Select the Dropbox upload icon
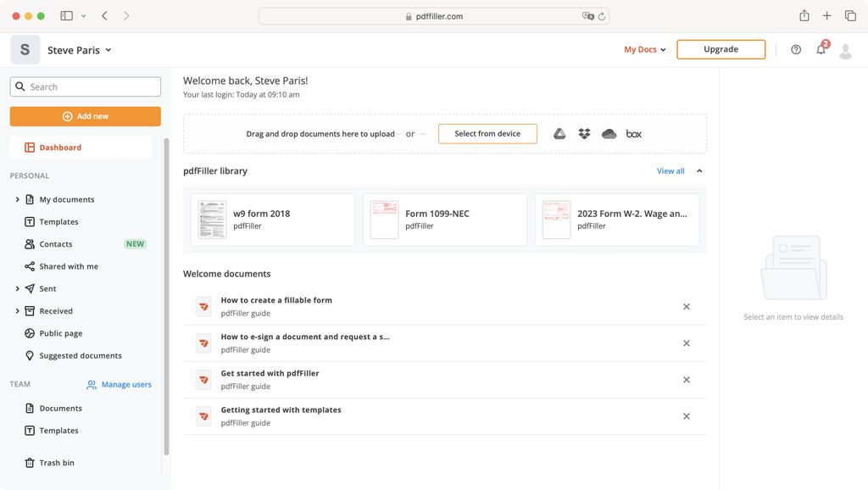The width and height of the screenshot is (868, 490). click(x=583, y=133)
